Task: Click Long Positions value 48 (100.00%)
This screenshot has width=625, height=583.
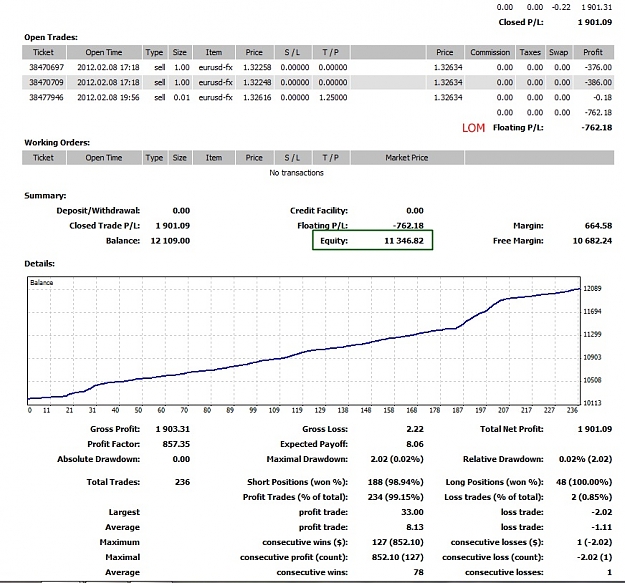Action: click(x=584, y=482)
